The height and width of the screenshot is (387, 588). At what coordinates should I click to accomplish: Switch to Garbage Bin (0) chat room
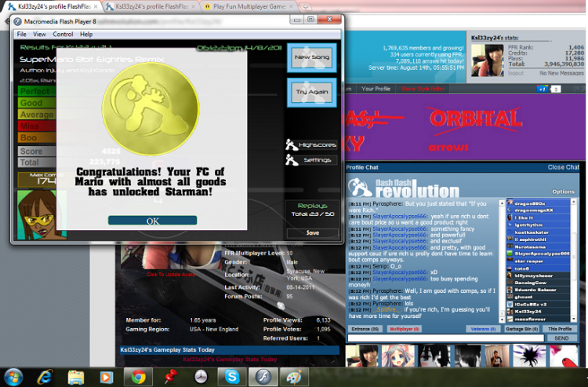[521, 329]
